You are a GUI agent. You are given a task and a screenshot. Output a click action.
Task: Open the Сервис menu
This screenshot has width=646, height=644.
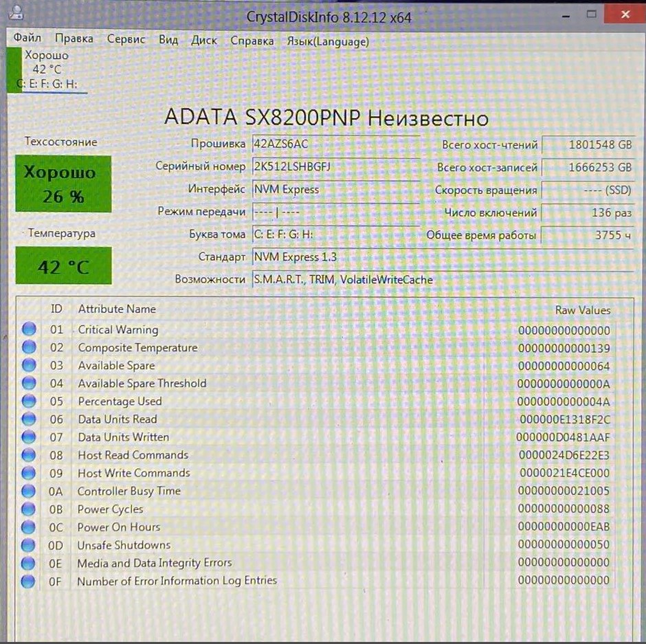126,39
